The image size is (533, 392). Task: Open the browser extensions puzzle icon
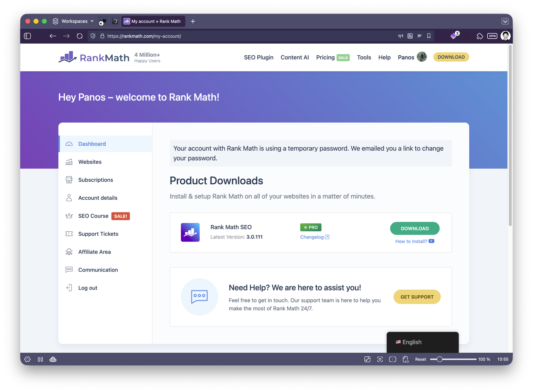480,36
